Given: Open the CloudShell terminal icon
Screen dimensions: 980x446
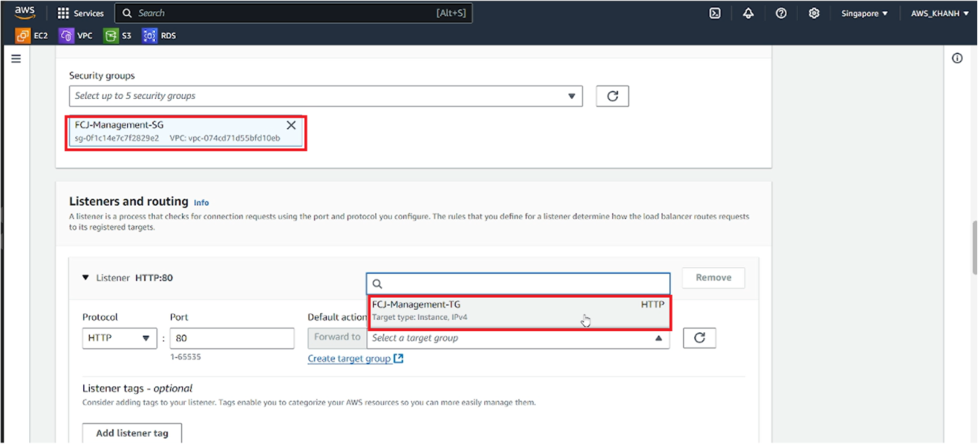Looking at the screenshot, I should [x=715, y=13].
